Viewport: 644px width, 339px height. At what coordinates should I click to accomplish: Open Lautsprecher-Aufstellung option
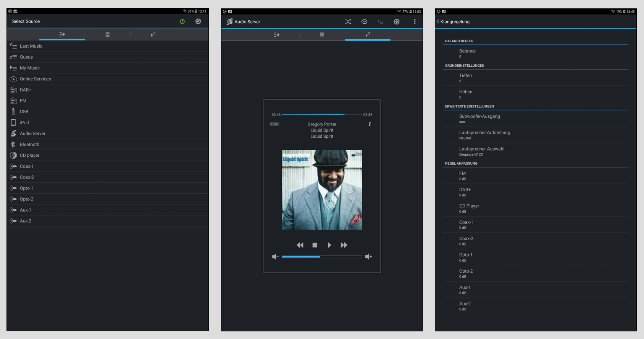coord(536,135)
